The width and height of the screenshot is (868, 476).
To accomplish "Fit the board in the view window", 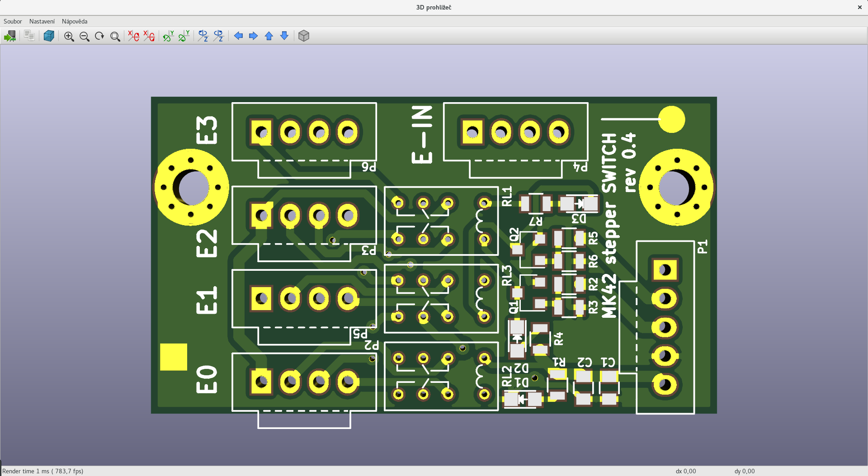I will point(115,36).
